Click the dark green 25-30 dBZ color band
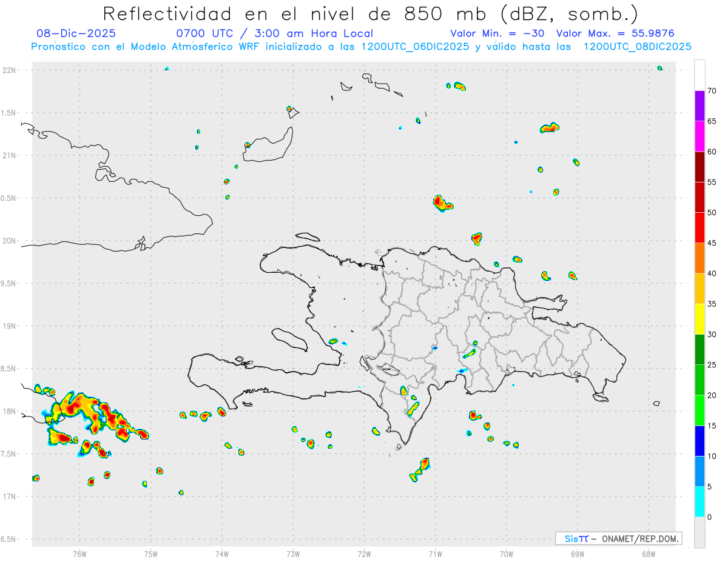 pyautogui.click(x=699, y=350)
